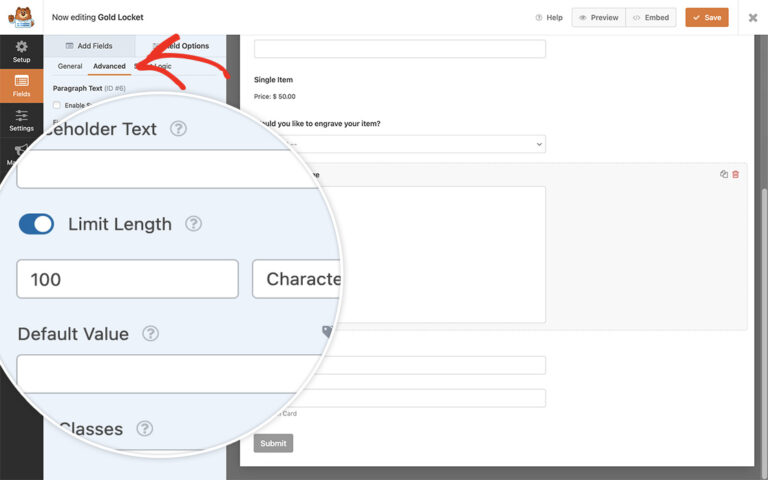Open the General sub-tab

click(70, 66)
